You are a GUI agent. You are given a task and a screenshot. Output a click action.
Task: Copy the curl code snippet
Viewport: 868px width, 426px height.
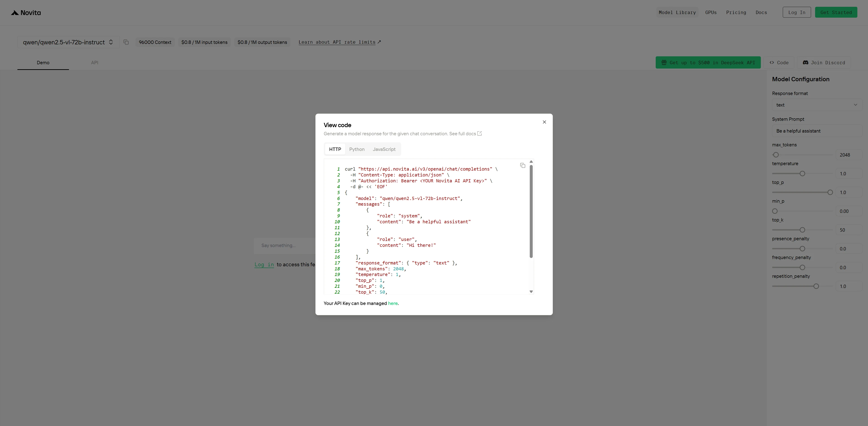click(523, 165)
